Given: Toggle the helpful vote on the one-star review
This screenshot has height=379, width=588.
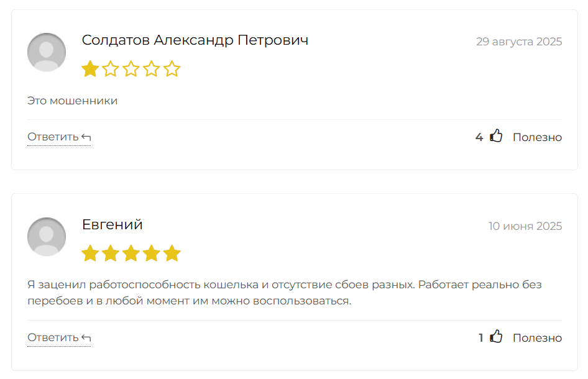Looking at the screenshot, I should pyautogui.click(x=495, y=135).
